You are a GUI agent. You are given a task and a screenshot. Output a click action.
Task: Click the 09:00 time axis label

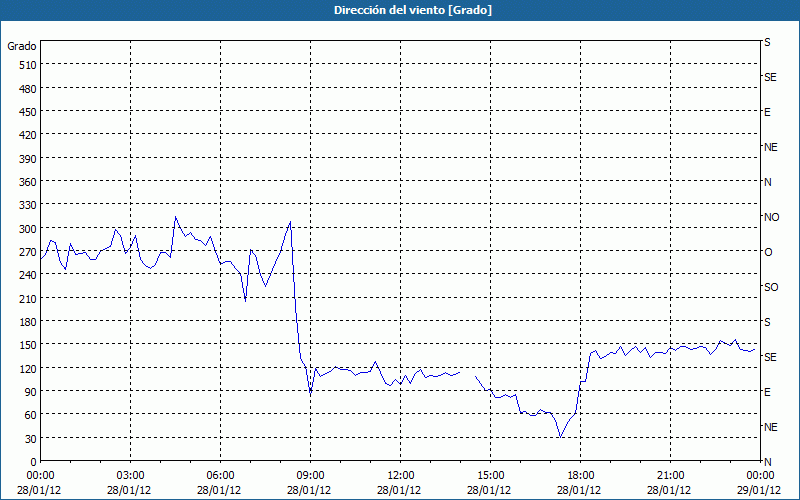click(x=311, y=476)
